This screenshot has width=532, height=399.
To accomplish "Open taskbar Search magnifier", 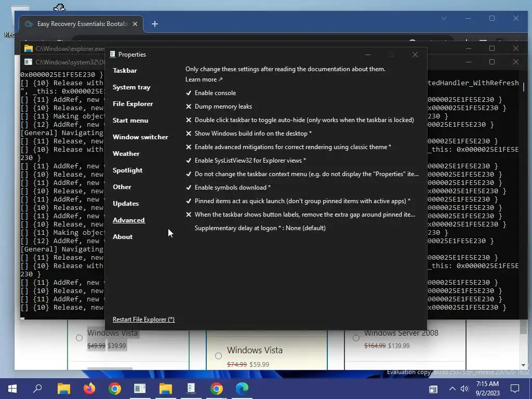I will [37, 389].
